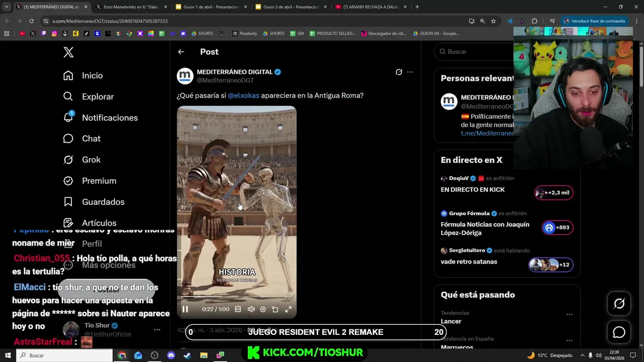Screen dimensions: 644x362
Task: Mute the video volume
Action: [x=251, y=309]
